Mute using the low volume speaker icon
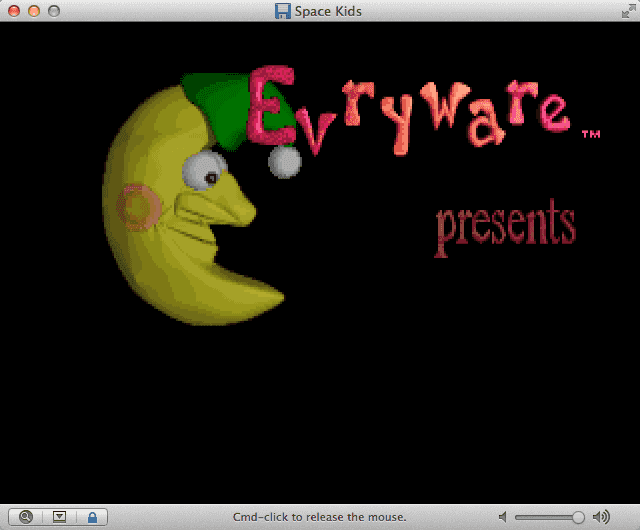The height and width of the screenshot is (530, 640). [503, 517]
